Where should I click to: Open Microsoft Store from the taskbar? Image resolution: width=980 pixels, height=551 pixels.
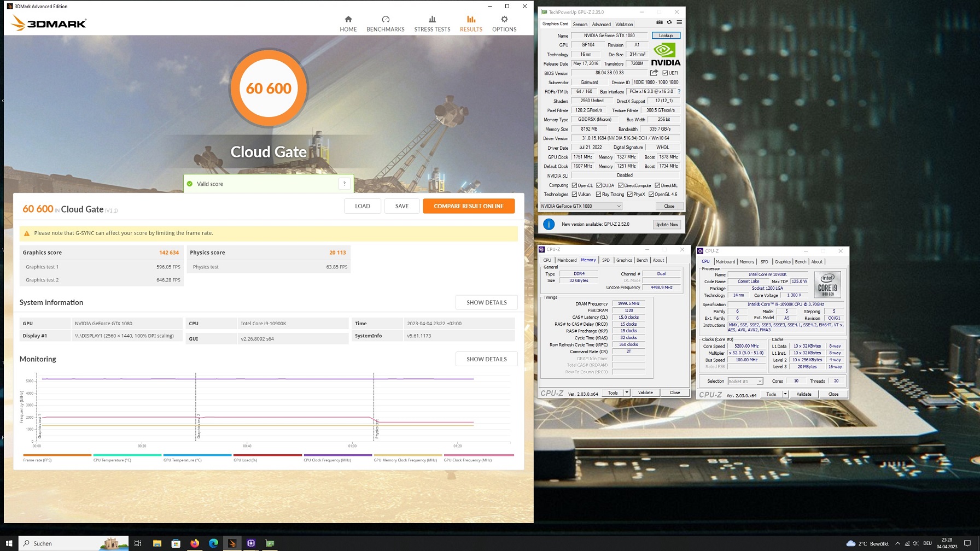[x=176, y=543]
